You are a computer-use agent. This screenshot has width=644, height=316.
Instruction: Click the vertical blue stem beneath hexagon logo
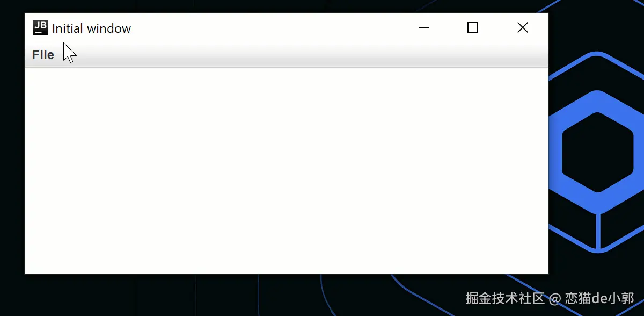[x=597, y=231]
